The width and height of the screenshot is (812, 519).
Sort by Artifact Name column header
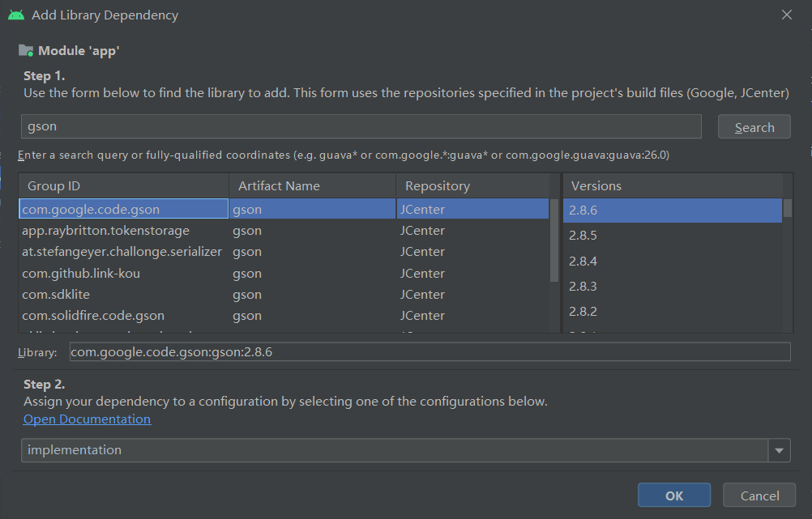[x=312, y=185]
